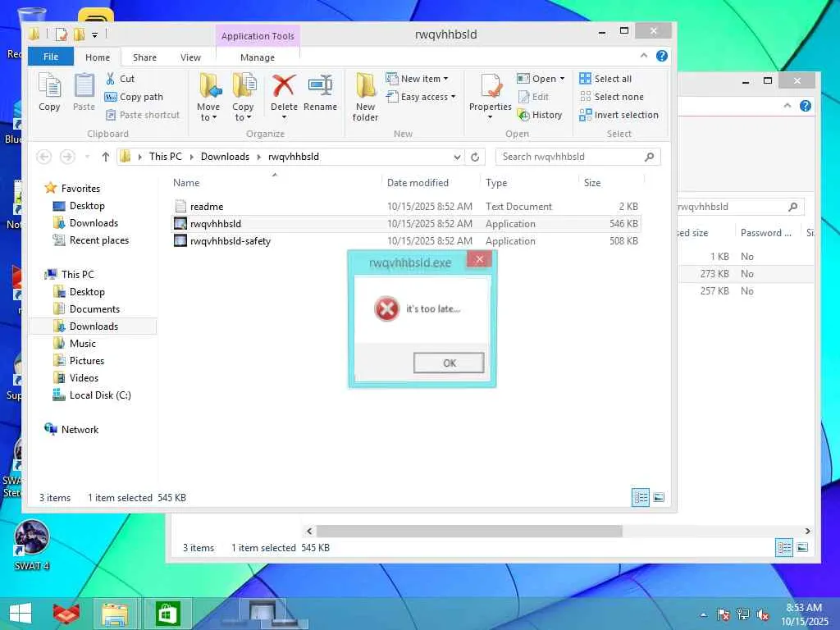Screen dimensions: 840x630
Task: Click the Password column header in back window
Action: [x=766, y=233]
